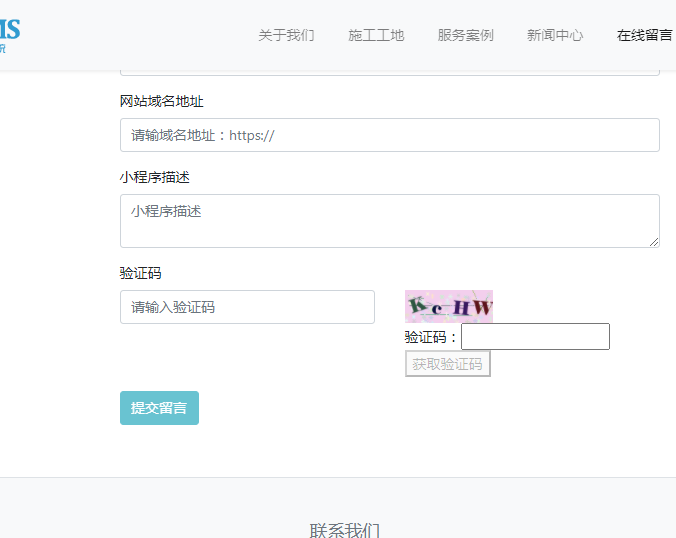Submit the form with 提交留言
Viewport: 676px width, 538px height.
[159, 408]
